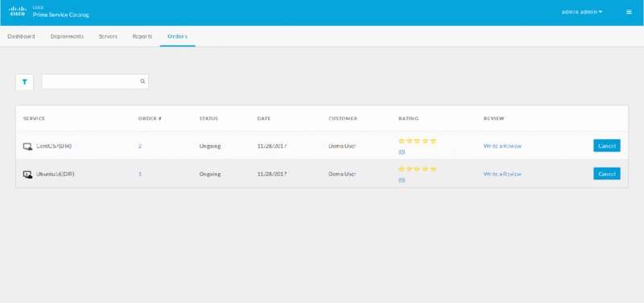The width and height of the screenshot is (644, 303).
Task: Rate CentOS7(DIR) two stars
Action: click(410, 140)
